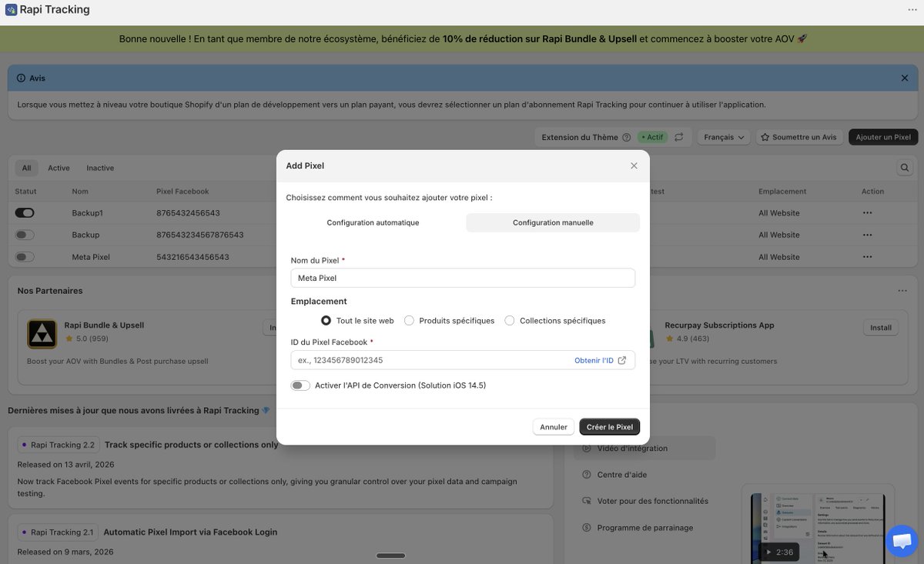The height and width of the screenshot is (564, 924).
Task: Select Produits spécifiques radio option
Action: pyautogui.click(x=409, y=321)
